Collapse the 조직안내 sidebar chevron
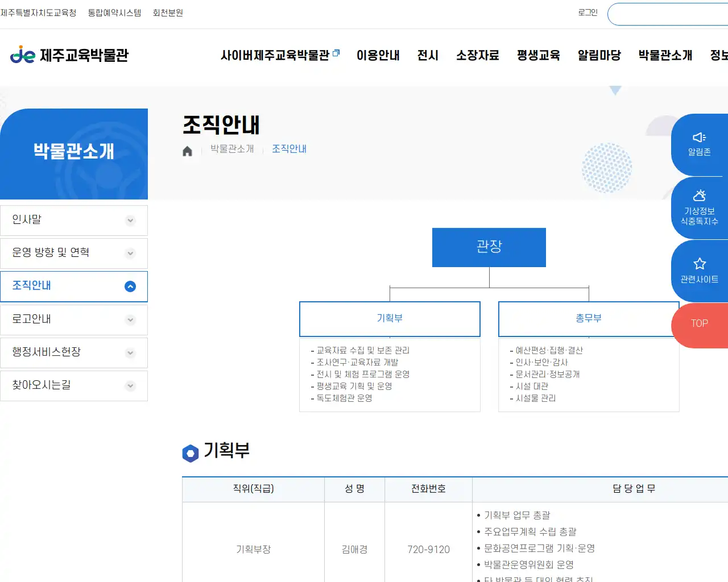728x582 pixels. 130,286
